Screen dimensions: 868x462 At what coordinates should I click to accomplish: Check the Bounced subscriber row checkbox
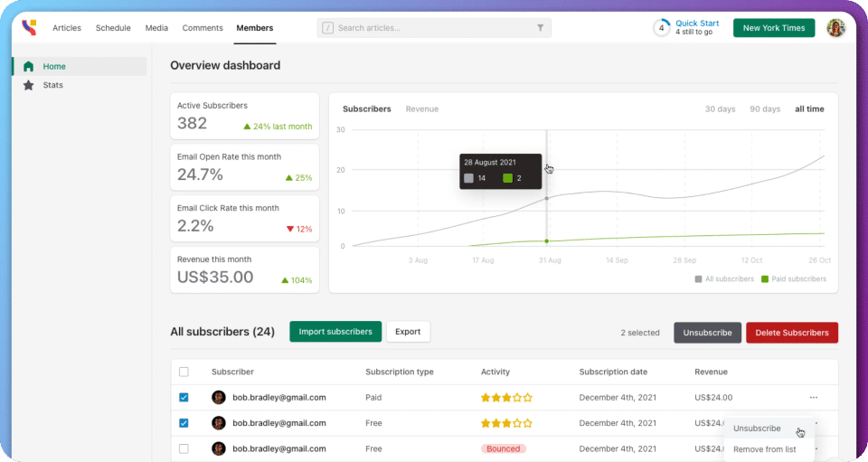(x=184, y=448)
